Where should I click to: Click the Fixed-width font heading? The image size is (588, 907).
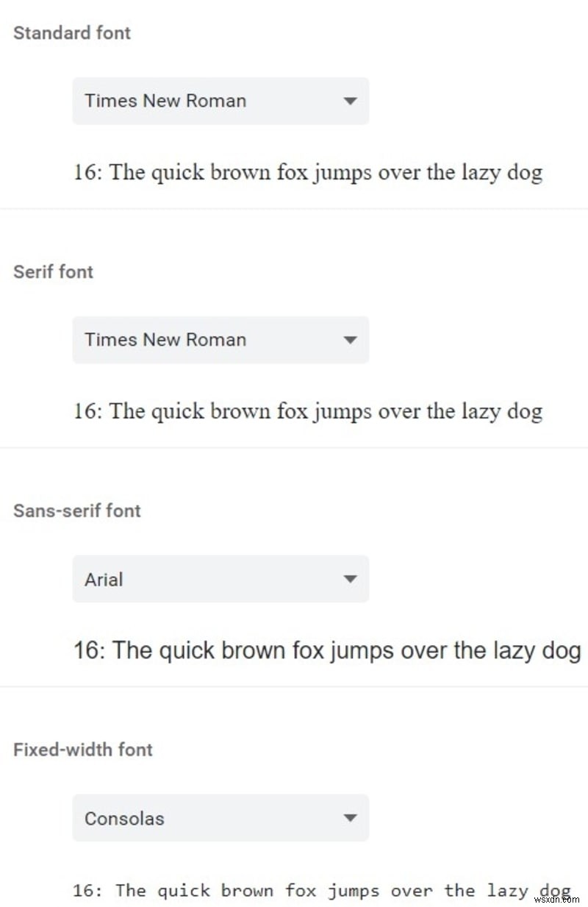83,750
